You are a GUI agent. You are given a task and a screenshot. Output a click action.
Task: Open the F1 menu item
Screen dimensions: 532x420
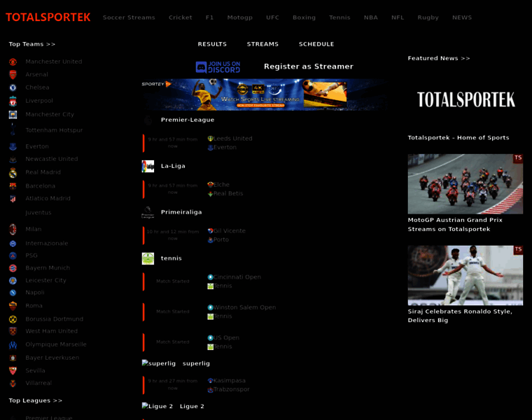[x=210, y=17]
